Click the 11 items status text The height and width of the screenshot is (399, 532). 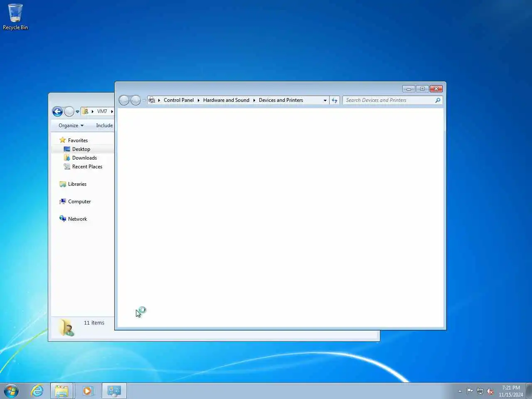94,323
